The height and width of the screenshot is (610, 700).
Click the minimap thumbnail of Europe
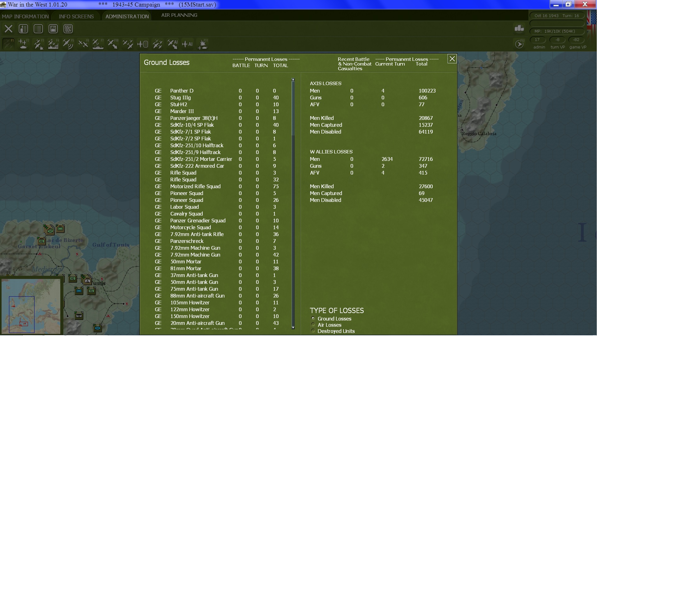click(31, 306)
